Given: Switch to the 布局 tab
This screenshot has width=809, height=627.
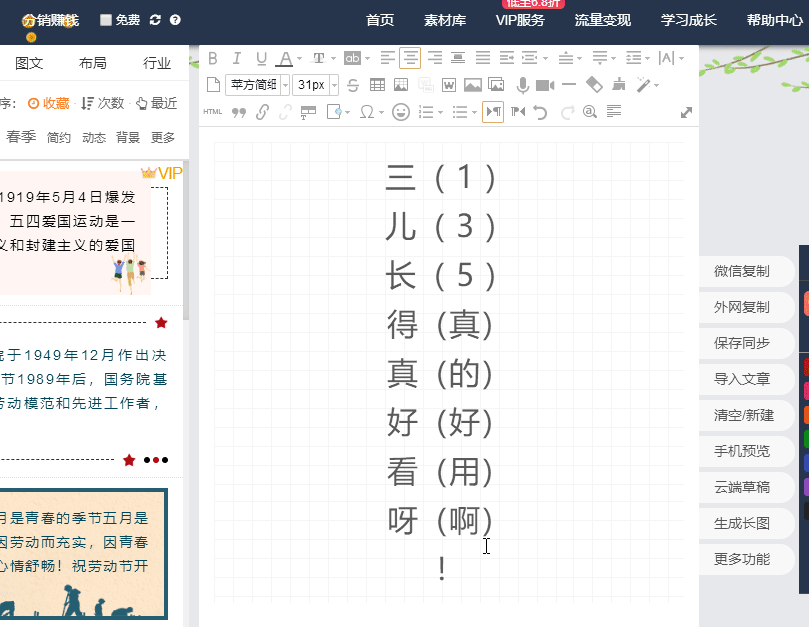Looking at the screenshot, I should [x=93, y=63].
